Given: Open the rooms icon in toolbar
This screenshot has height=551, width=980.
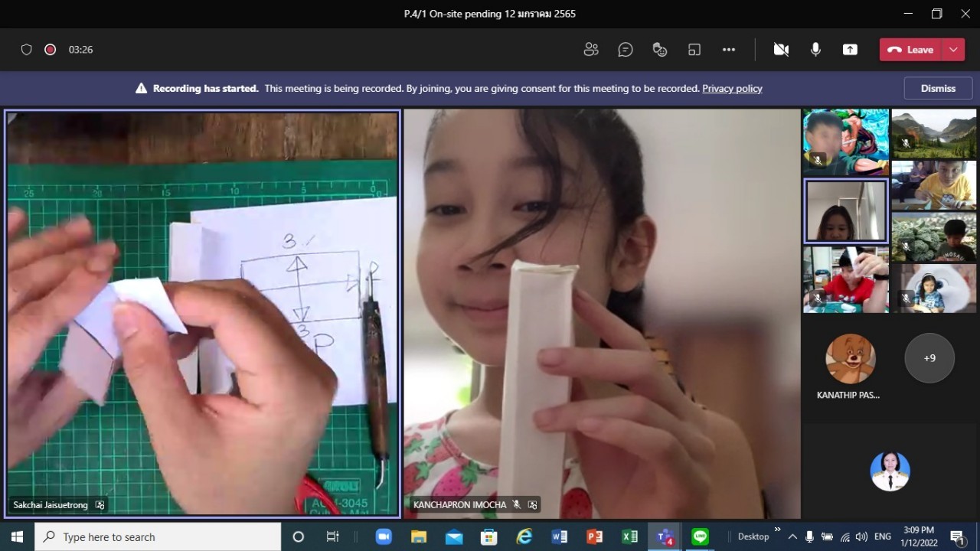Looking at the screenshot, I should click(694, 50).
